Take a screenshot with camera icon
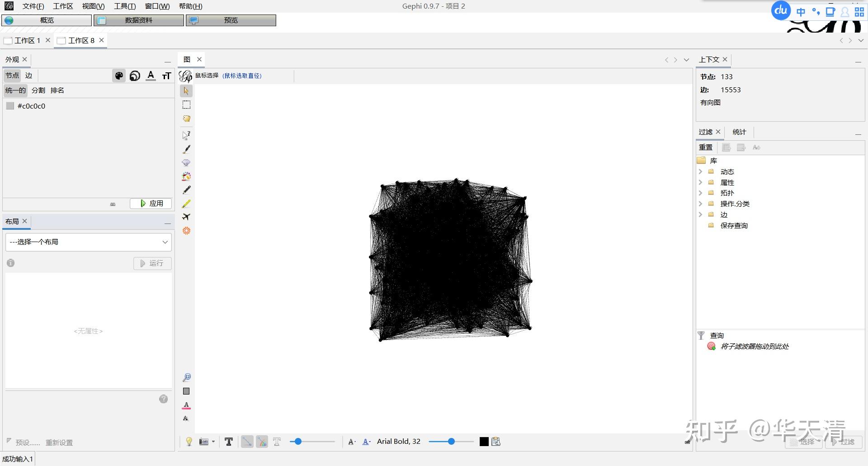 coord(204,442)
